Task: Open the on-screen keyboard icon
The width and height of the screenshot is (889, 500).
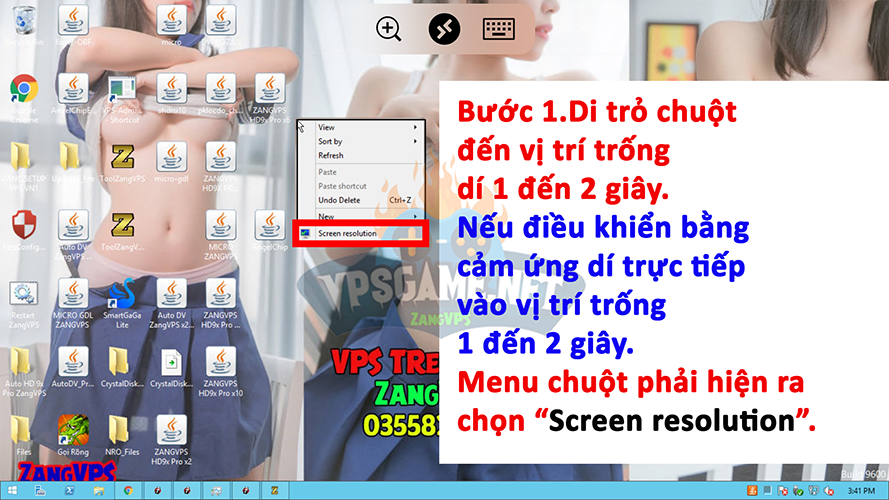Action: 499,29
